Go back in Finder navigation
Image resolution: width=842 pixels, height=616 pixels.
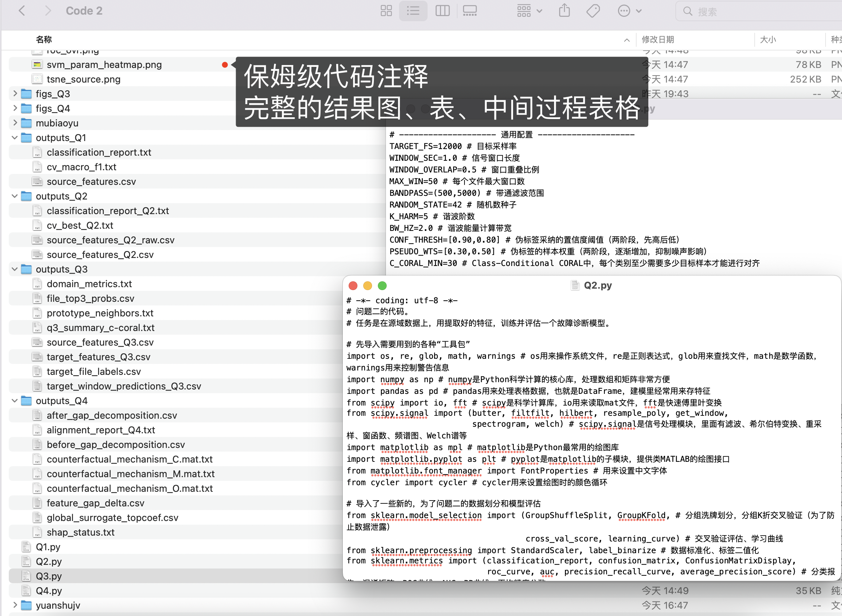[x=22, y=11]
